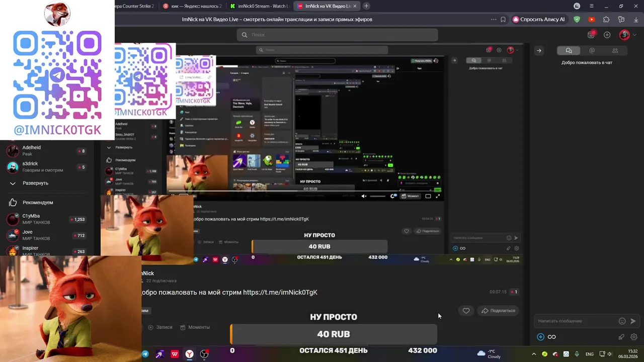Open the Yandex browser hamburger menu

click(x=592, y=6)
